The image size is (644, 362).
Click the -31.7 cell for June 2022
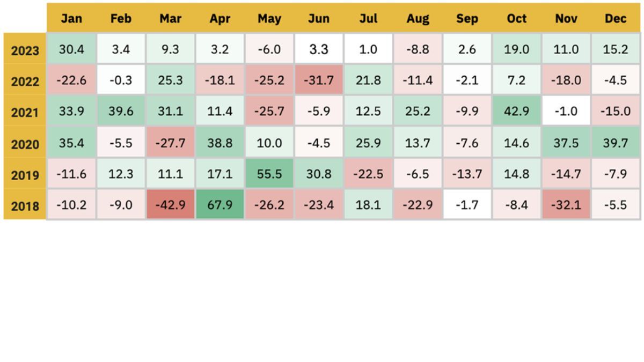tap(318, 80)
